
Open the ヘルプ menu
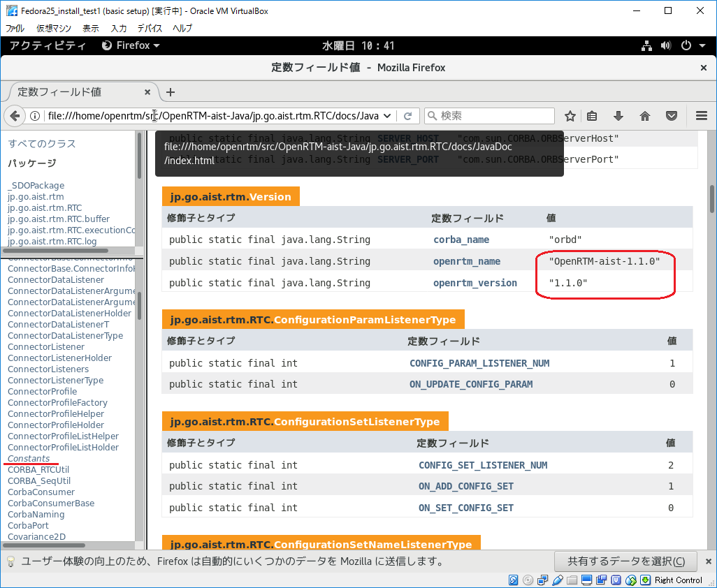[182, 29]
